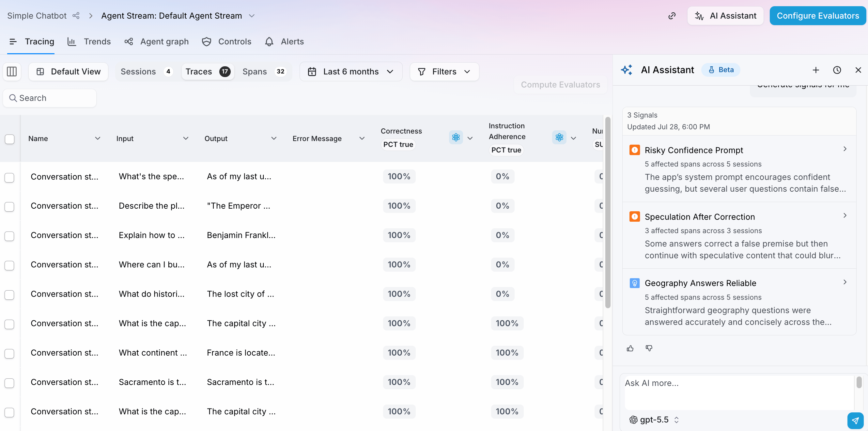Start a new AI Assistant chat
Viewport: 868px width, 431px height.
point(816,70)
